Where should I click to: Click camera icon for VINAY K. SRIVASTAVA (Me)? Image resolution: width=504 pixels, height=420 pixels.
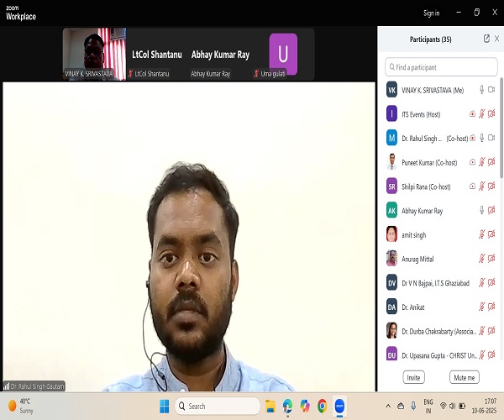(x=491, y=90)
